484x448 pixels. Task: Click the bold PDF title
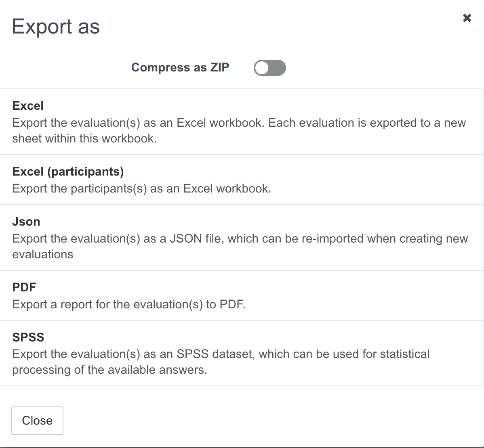[x=24, y=287]
